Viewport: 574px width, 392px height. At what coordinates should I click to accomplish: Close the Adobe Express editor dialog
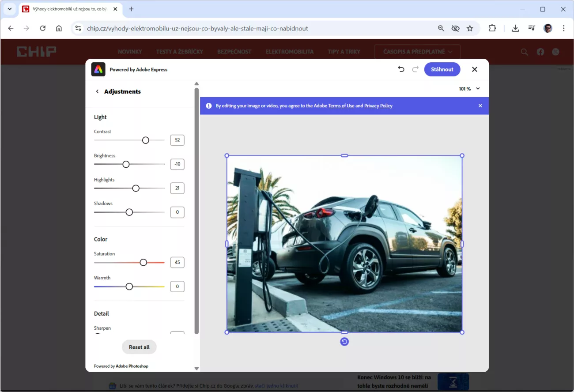point(475,69)
